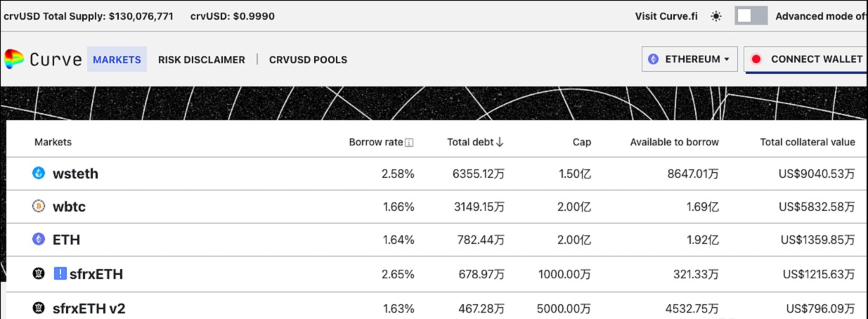
Task: Click the 678.97万 total debt value
Action: tap(482, 274)
